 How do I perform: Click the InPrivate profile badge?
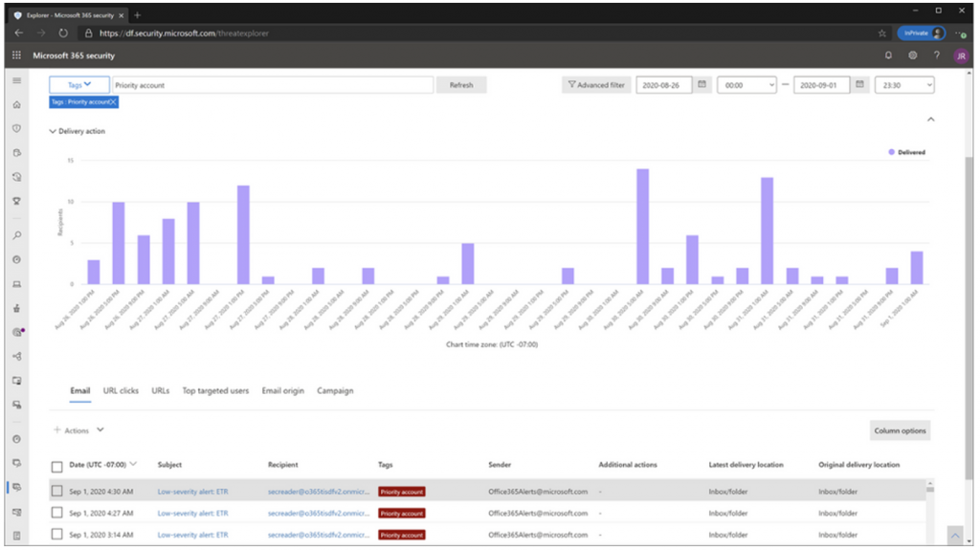point(921,33)
